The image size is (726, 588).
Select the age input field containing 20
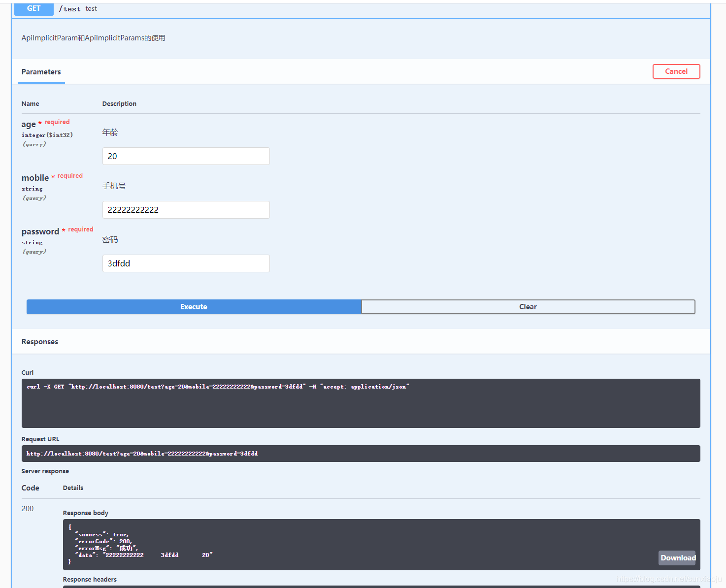[186, 156]
